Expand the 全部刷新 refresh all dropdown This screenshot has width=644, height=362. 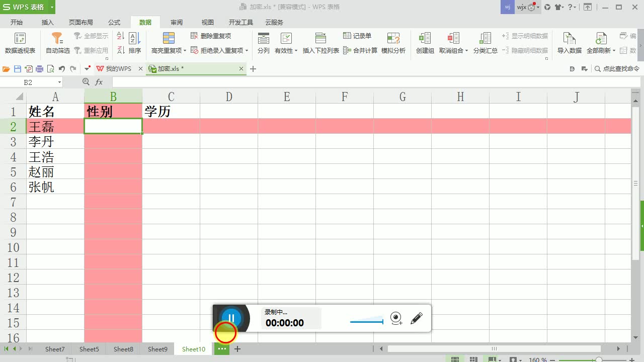click(x=614, y=51)
